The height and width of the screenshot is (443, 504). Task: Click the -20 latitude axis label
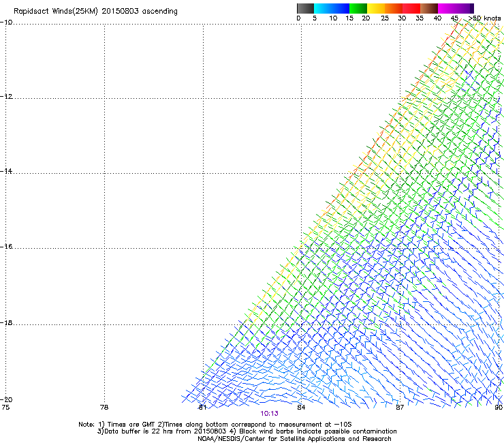tap(6, 399)
